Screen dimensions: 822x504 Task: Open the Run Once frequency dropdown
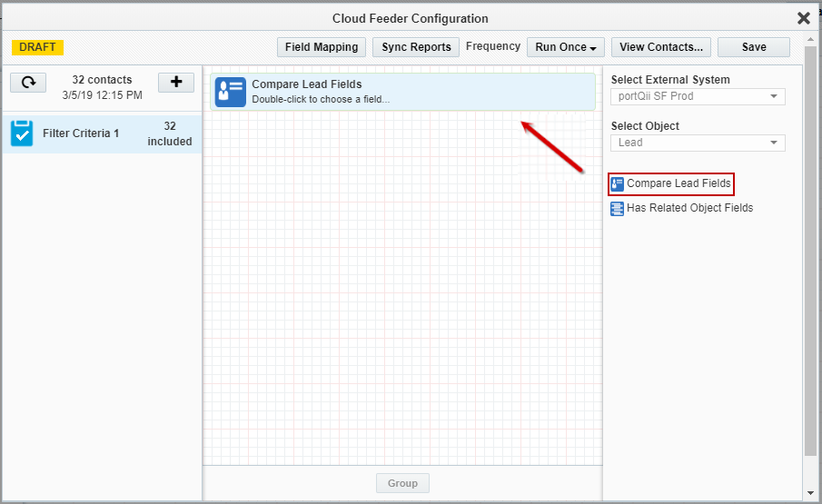(569, 47)
